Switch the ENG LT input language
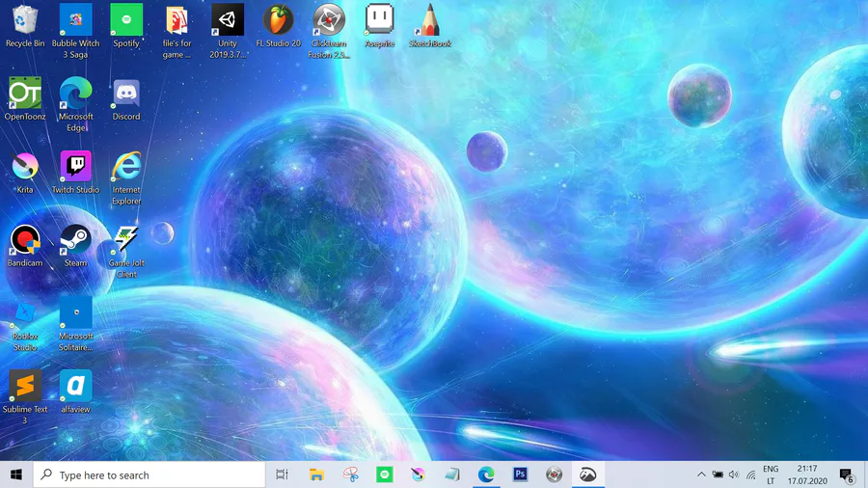Image resolution: width=868 pixels, height=488 pixels. 771,474
